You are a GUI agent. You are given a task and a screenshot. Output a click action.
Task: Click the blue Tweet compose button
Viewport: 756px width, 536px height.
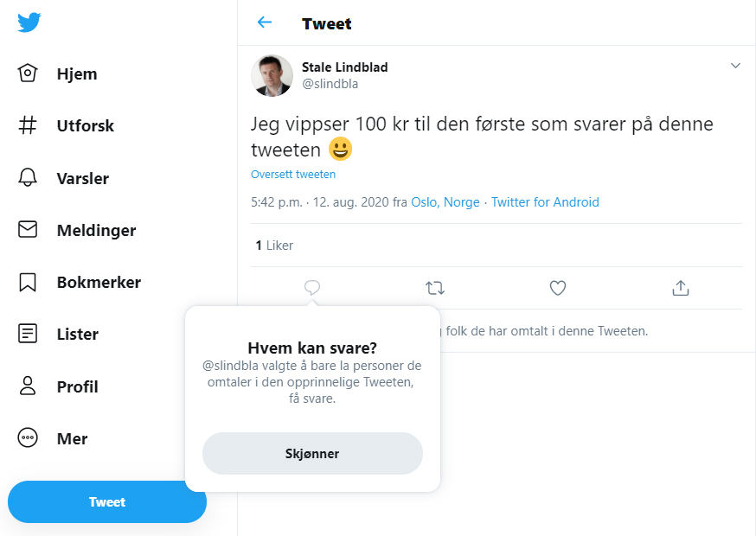tap(107, 501)
